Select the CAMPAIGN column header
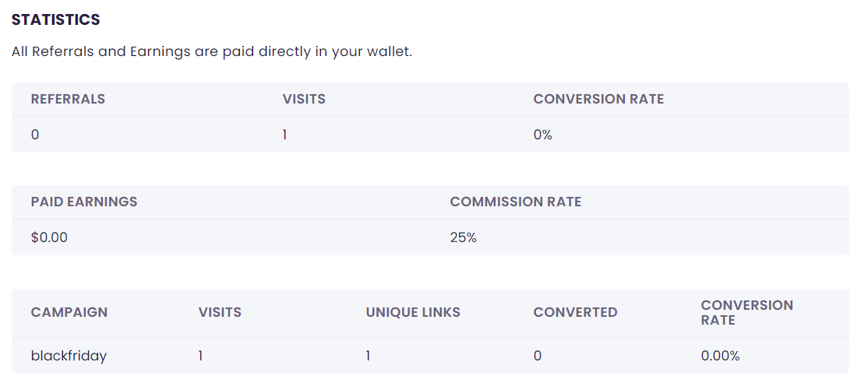This screenshot has width=868, height=383. (69, 312)
